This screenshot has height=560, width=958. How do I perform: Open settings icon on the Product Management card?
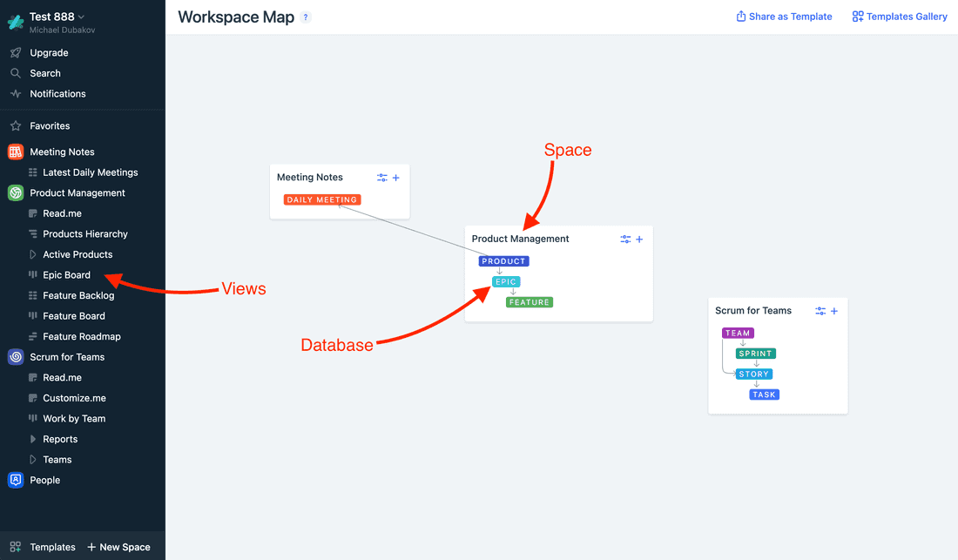(x=625, y=239)
